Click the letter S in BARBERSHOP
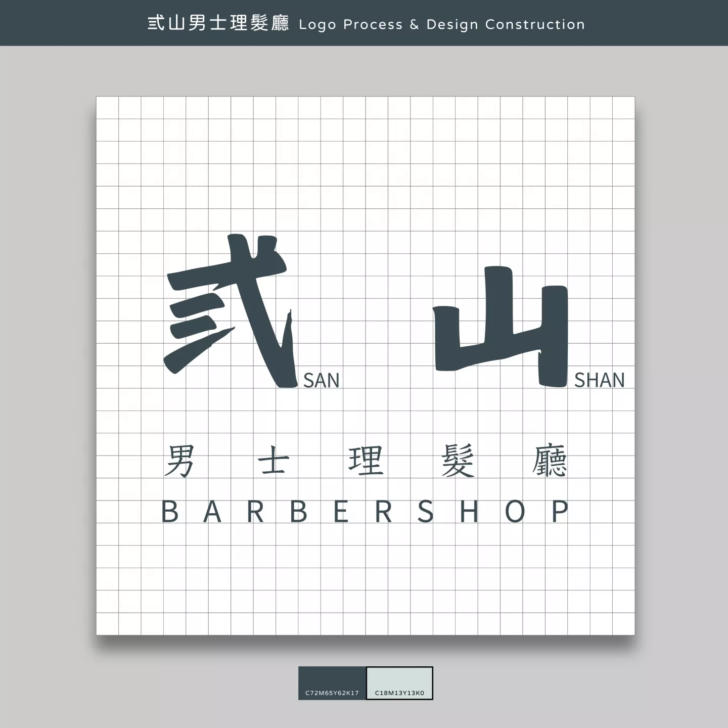Viewport: 728px width, 728px height. click(x=425, y=512)
